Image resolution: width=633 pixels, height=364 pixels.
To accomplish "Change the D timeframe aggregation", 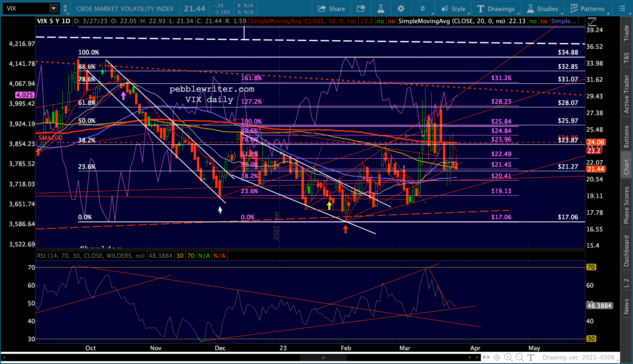I will tap(423, 9).
